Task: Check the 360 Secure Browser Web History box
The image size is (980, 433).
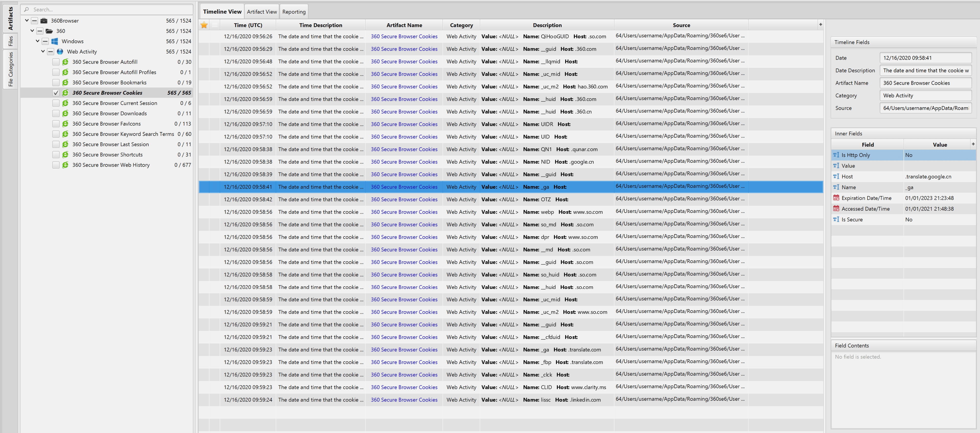Action: click(x=56, y=165)
